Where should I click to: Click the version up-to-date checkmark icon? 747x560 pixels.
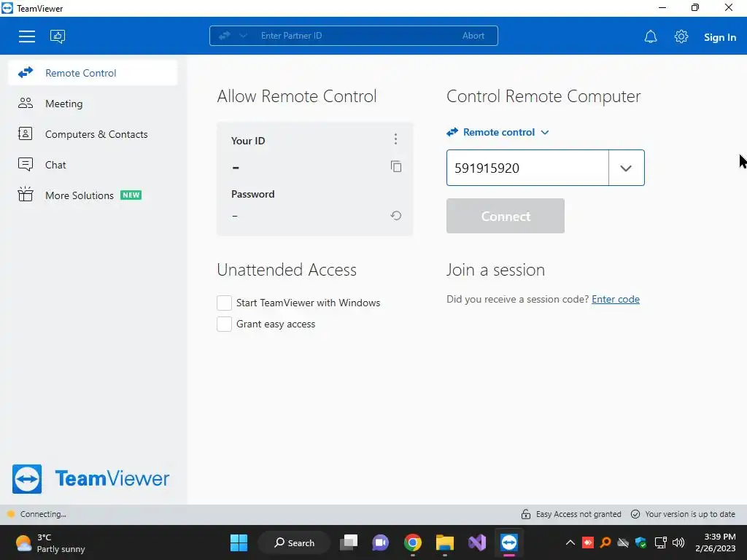click(635, 514)
